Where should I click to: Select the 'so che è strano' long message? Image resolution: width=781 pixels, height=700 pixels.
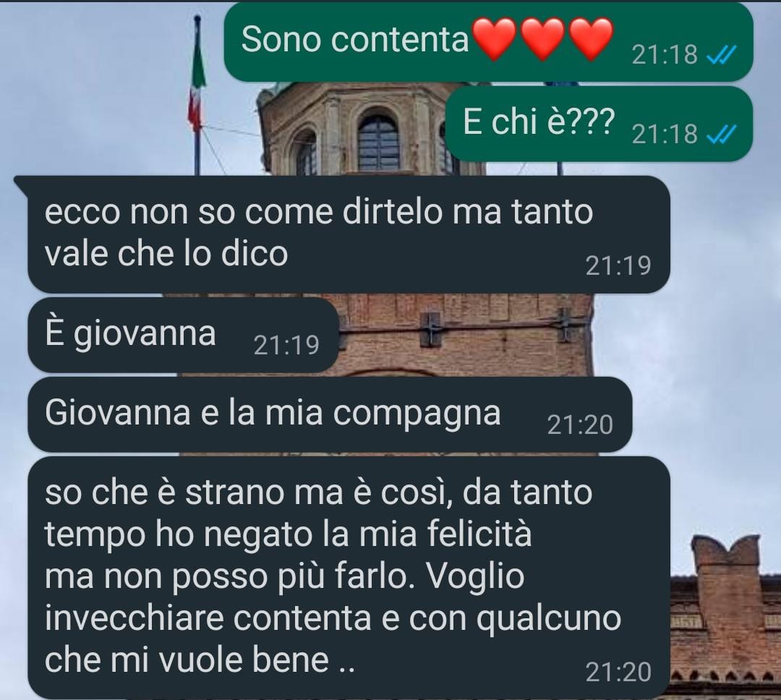tap(349, 577)
